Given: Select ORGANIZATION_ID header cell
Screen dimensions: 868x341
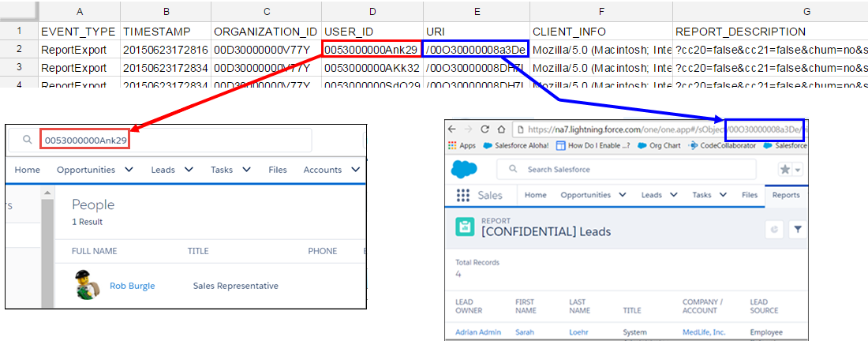Looking at the screenshot, I should pyautogui.click(x=266, y=32).
